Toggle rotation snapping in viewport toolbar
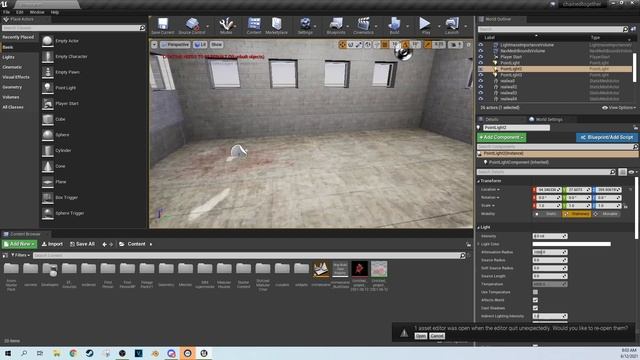The image size is (640, 360). click(405, 44)
